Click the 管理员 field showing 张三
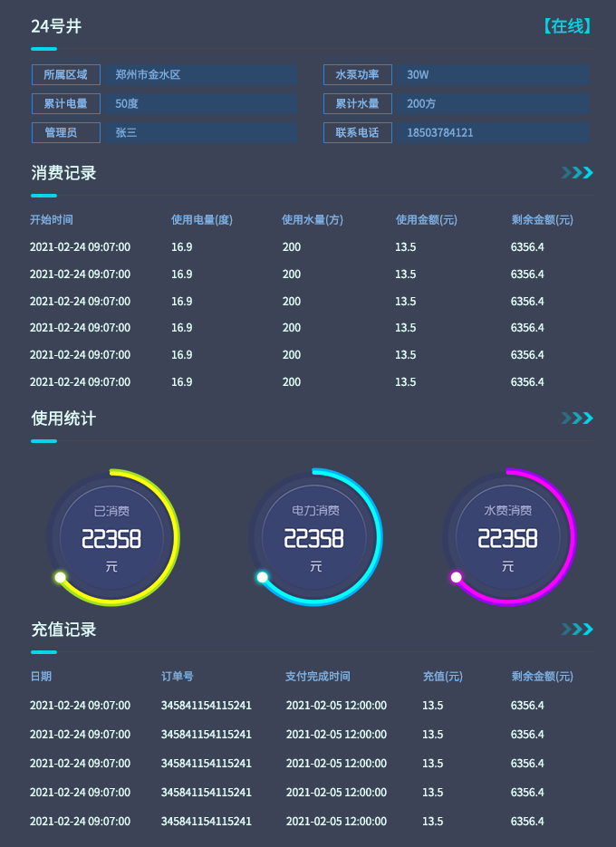Image resolution: width=616 pixels, height=847 pixels. point(200,133)
